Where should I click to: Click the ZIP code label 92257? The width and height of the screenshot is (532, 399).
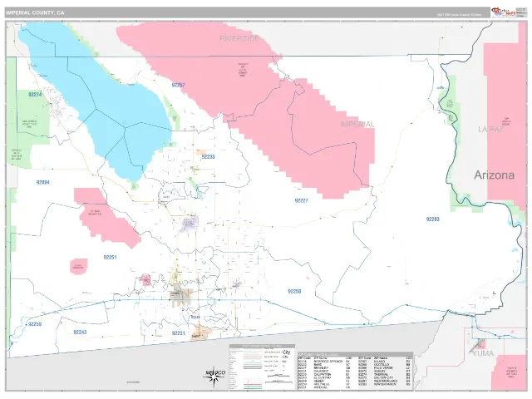click(178, 85)
